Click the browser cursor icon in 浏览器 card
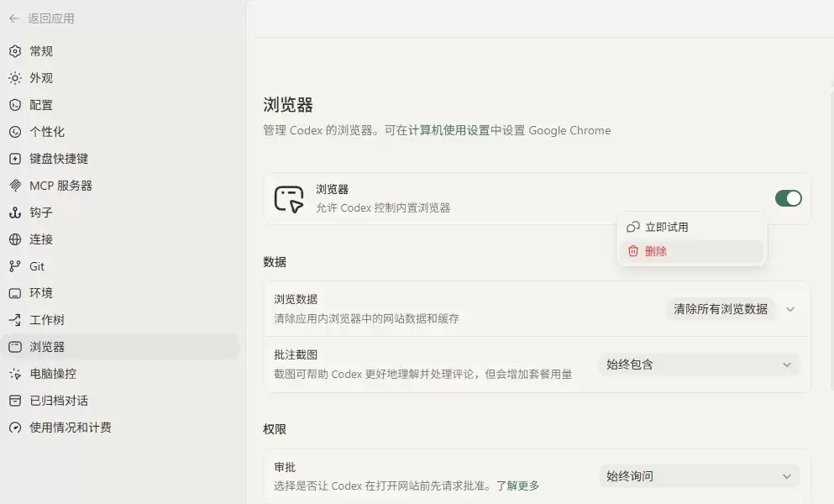 [289, 199]
